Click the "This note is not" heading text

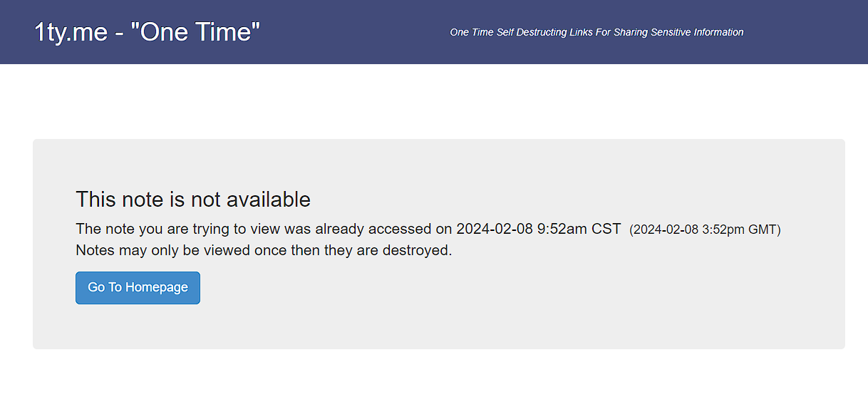(x=145, y=200)
